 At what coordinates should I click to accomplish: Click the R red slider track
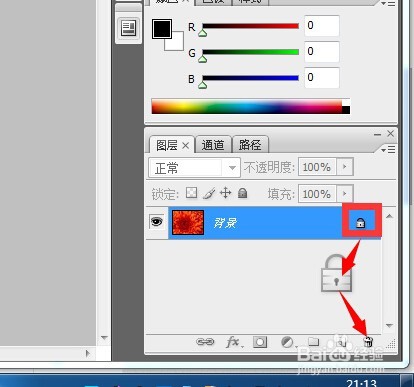(x=250, y=26)
